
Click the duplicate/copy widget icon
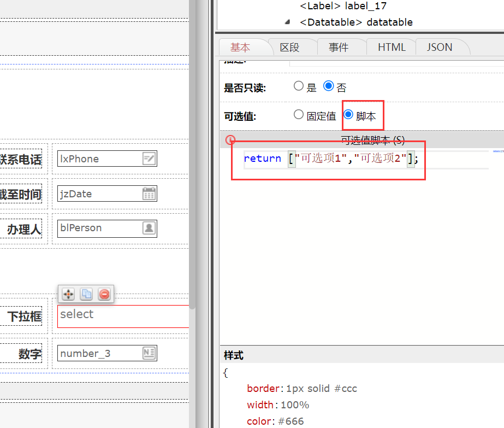tap(86, 294)
